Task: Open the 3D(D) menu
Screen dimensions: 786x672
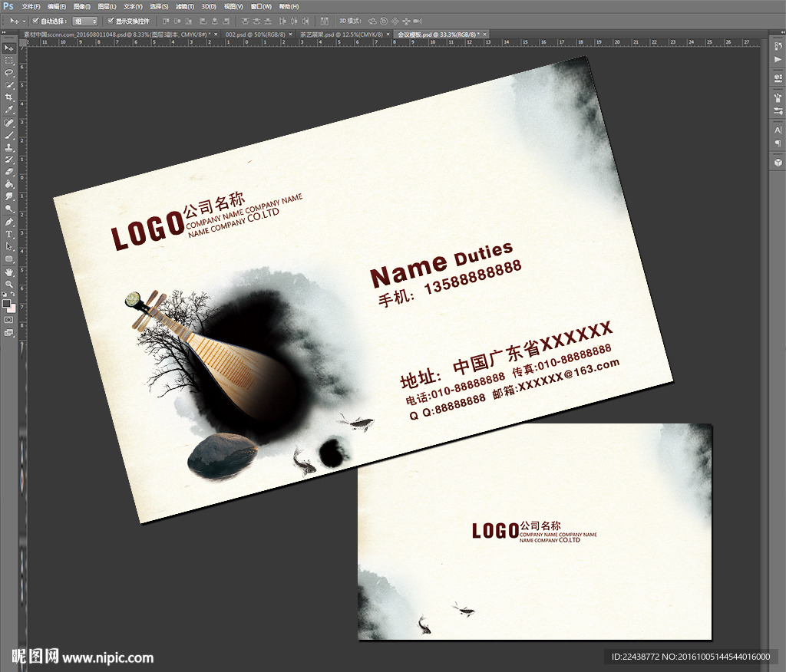Action: [x=209, y=6]
